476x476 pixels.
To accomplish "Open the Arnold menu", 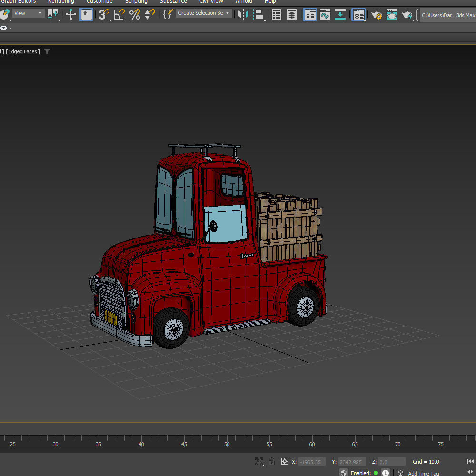I will 244,2.
